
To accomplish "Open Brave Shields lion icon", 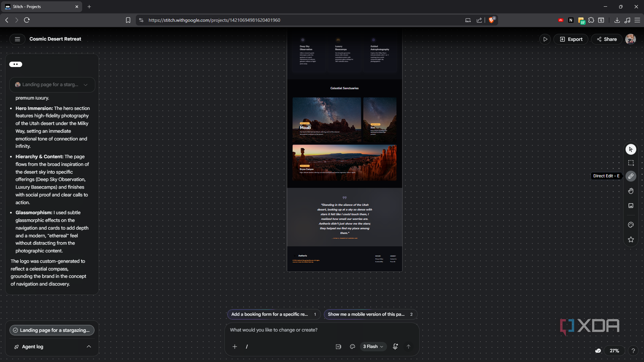I will 491,20.
